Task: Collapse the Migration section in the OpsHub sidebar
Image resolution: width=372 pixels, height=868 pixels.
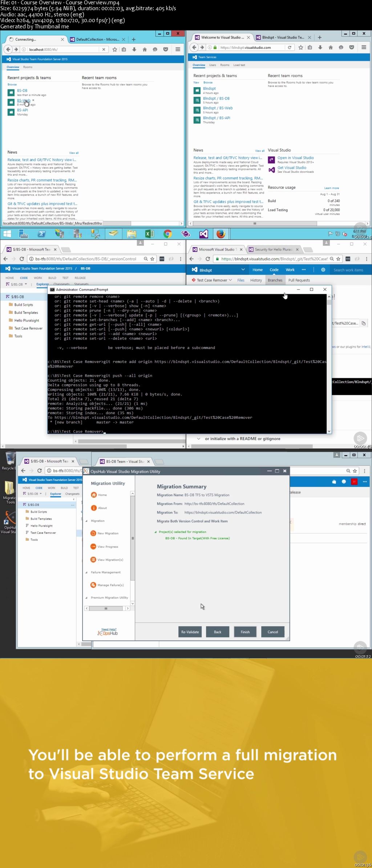Action: click(x=86, y=521)
